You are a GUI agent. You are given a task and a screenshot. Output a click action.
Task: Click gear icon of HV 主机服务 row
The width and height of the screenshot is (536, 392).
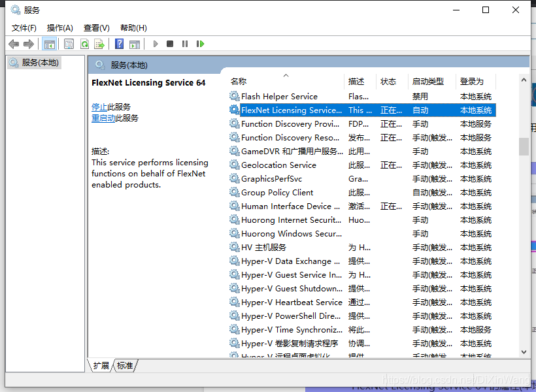pyautogui.click(x=234, y=247)
